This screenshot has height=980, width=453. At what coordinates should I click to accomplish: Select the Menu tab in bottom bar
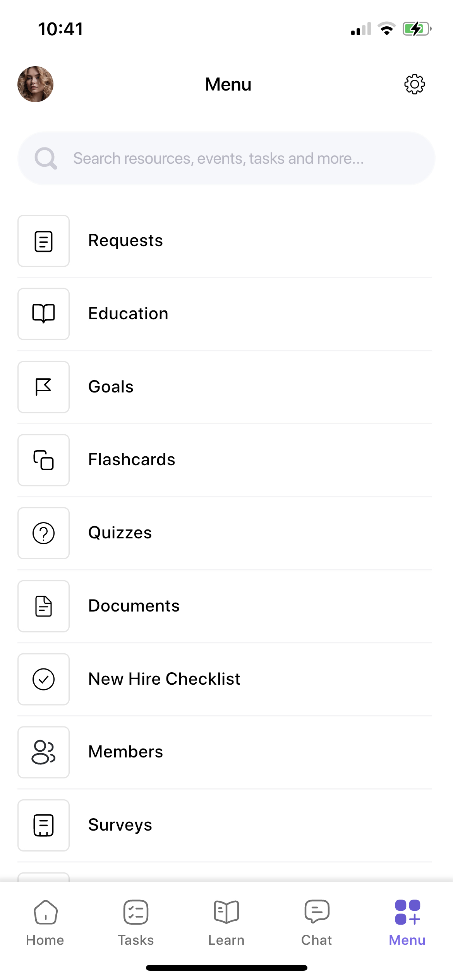coord(407,923)
